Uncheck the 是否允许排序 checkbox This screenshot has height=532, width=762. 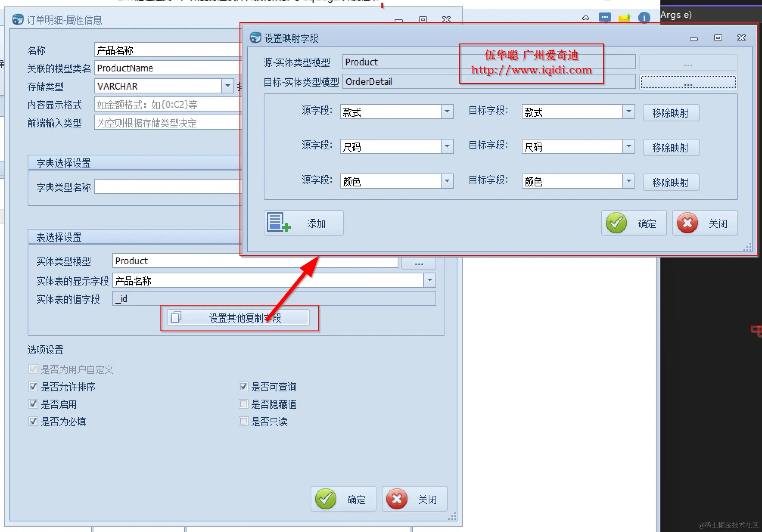tap(33, 386)
